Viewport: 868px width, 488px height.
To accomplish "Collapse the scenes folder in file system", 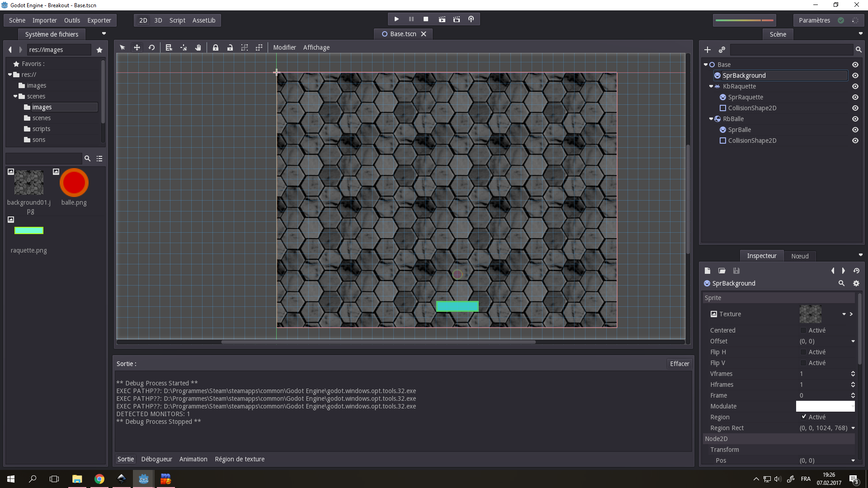I will (x=15, y=96).
